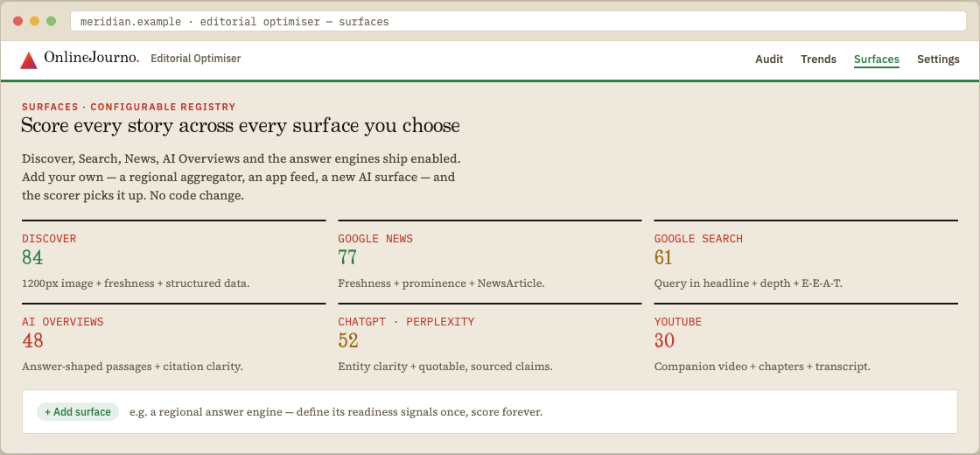Viewport: 980px width, 455px height.
Task: Select the CHATGPT · PERPLEXITY surface label
Action: coord(406,322)
